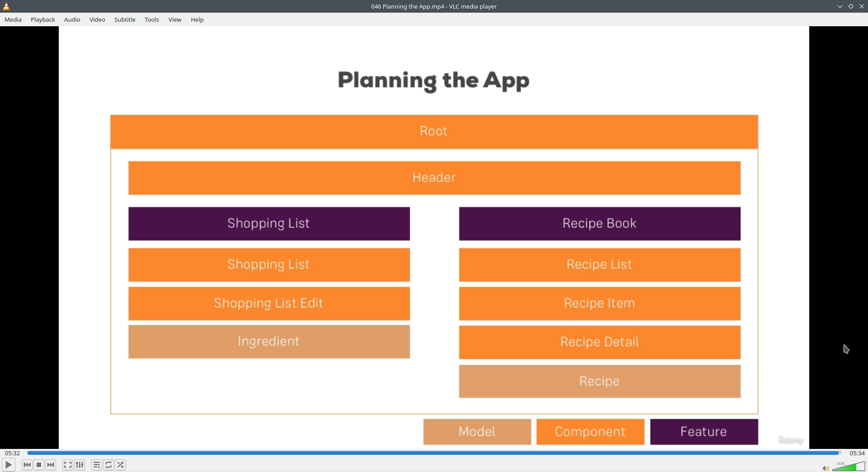The height and width of the screenshot is (472, 868).
Task: Open the Playback menu
Action: (43, 19)
